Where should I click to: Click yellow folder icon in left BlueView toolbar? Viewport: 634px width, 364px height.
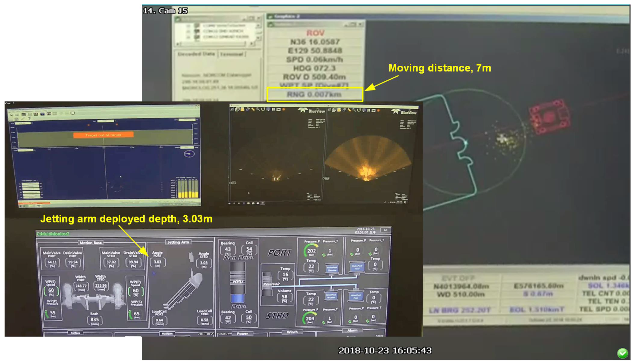(x=243, y=109)
